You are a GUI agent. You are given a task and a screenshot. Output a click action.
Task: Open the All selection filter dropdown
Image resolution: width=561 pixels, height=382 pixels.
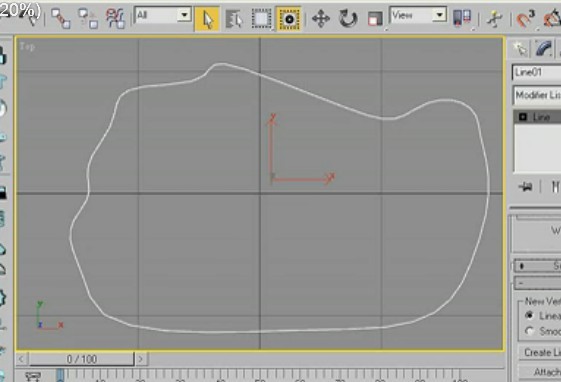[x=163, y=15]
